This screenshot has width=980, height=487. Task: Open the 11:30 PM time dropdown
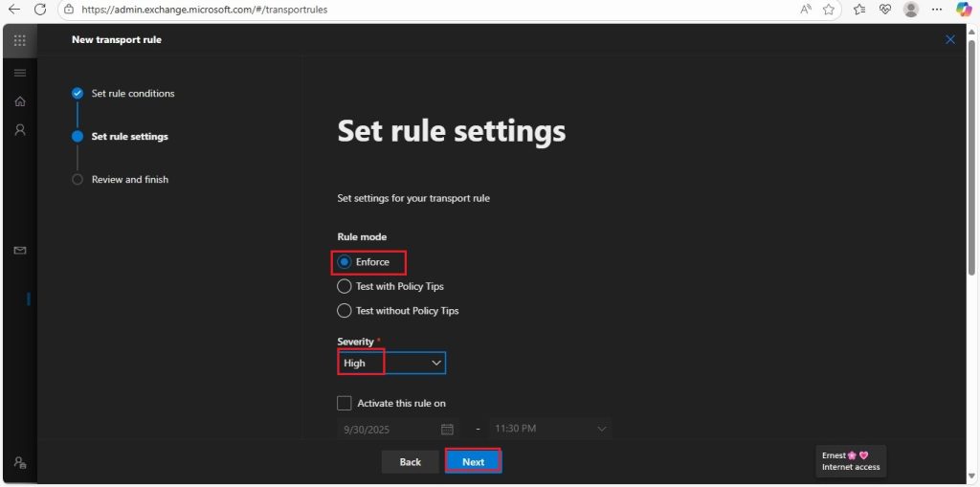(550, 429)
